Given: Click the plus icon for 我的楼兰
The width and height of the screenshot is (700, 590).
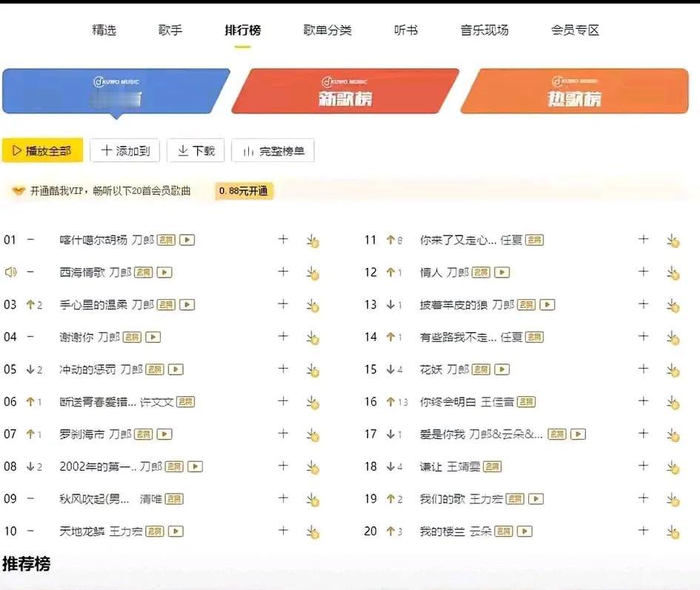Looking at the screenshot, I should [643, 530].
